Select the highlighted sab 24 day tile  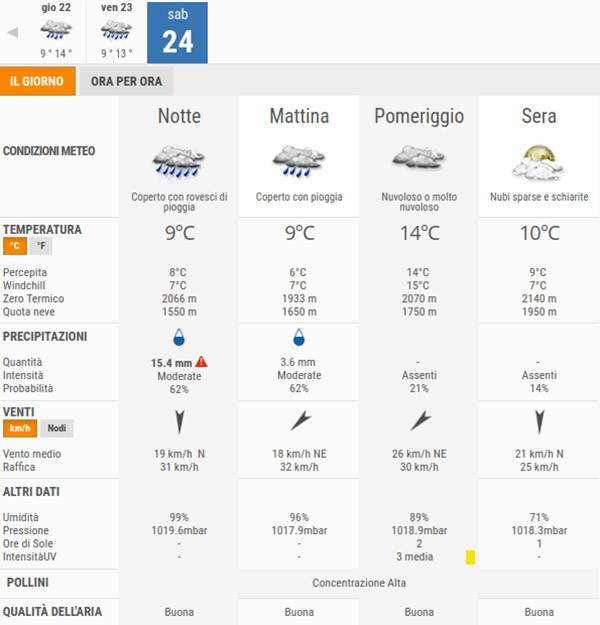pos(178,33)
